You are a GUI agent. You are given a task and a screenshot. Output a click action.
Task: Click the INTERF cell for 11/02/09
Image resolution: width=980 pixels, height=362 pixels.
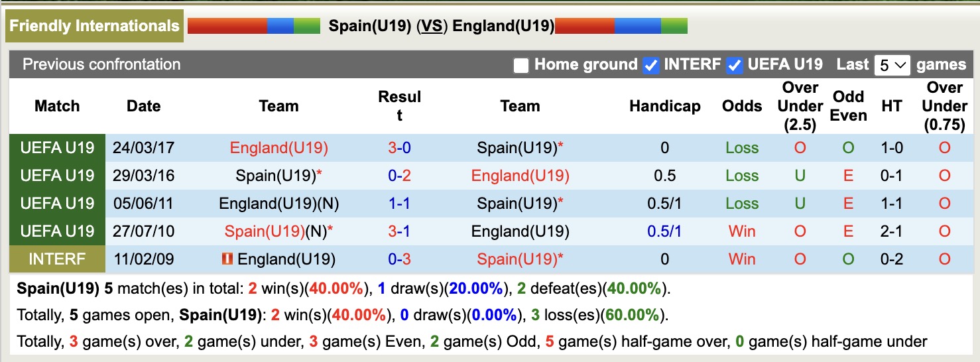click(57, 259)
